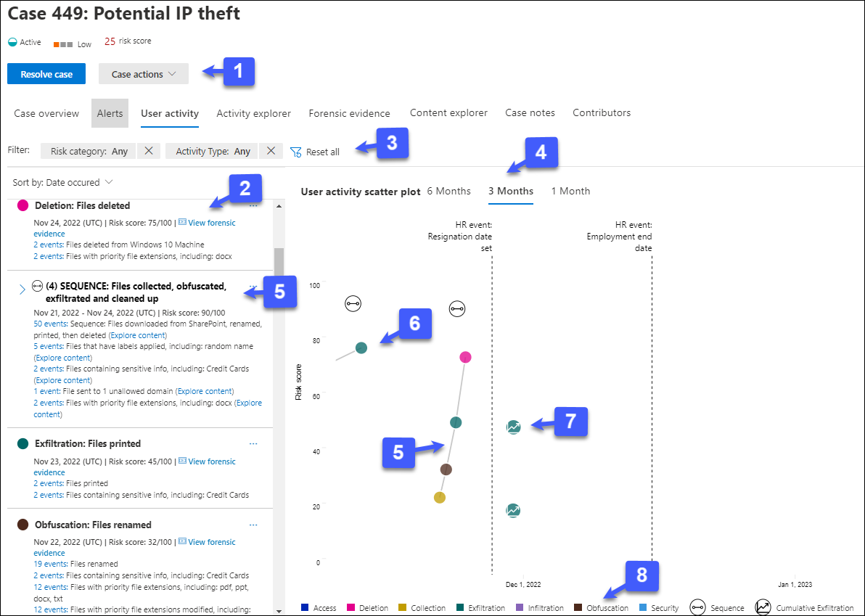This screenshot has height=616, width=865.
Task: Open the ellipsis menu on Exfiltration: Files printed
Action: pyautogui.click(x=253, y=443)
